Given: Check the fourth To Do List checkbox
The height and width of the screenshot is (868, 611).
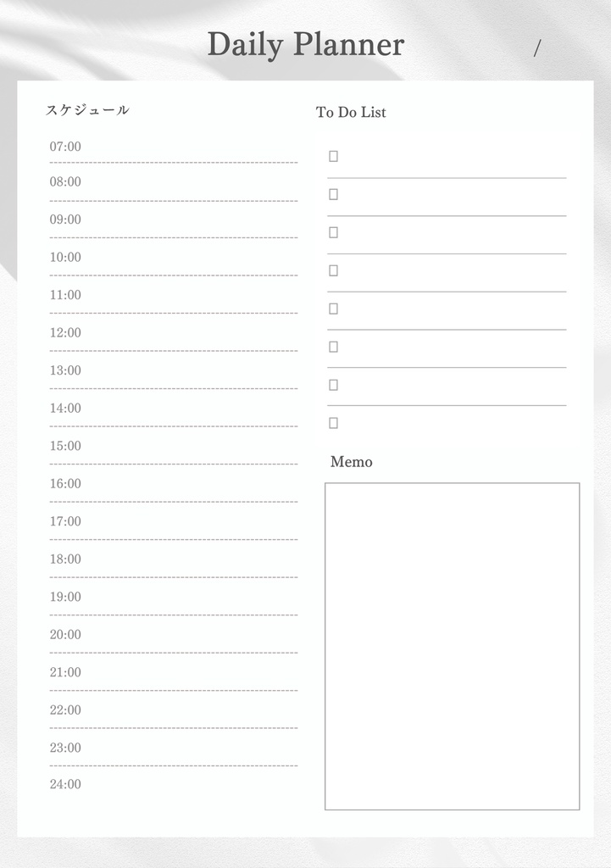Looking at the screenshot, I should pyautogui.click(x=333, y=270).
